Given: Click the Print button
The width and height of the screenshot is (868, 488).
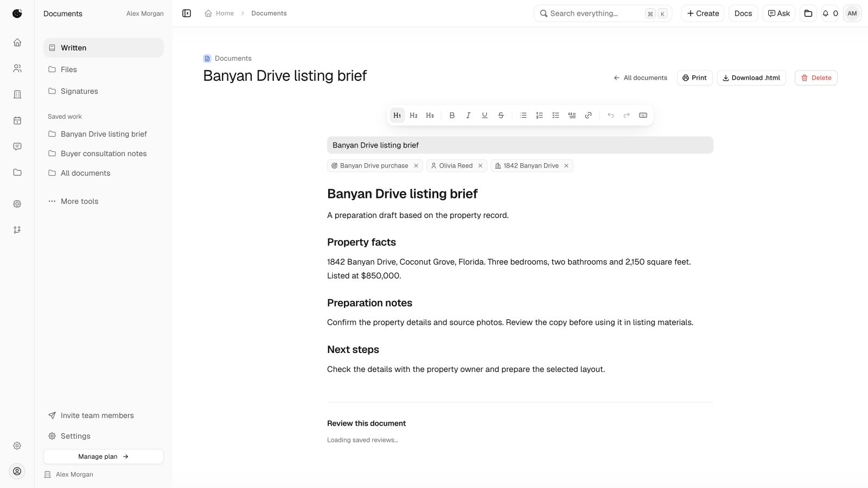Looking at the screenshot, I should (694, 78).
